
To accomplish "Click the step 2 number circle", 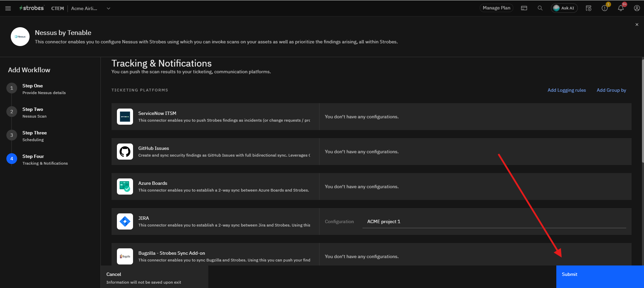I will pyautogui.click(x=12, y=112).
